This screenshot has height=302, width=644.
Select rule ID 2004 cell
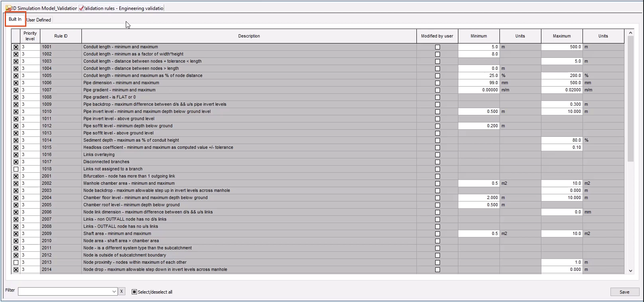[x=61, y=197]
